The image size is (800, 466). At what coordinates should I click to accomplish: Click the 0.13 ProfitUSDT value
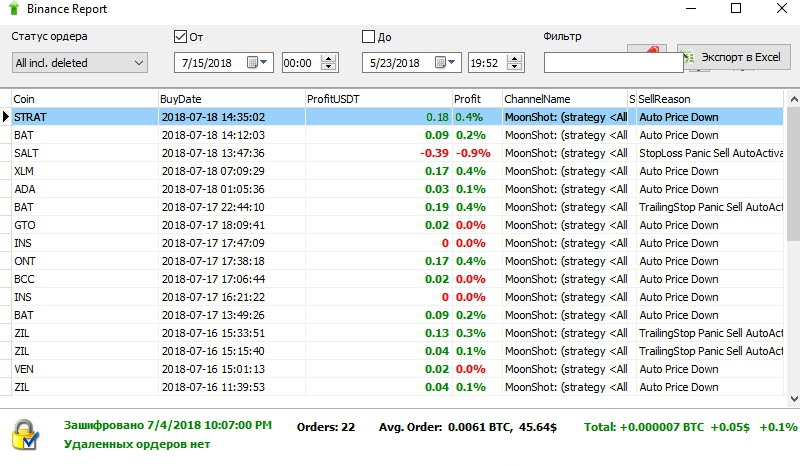click(437, 333)
